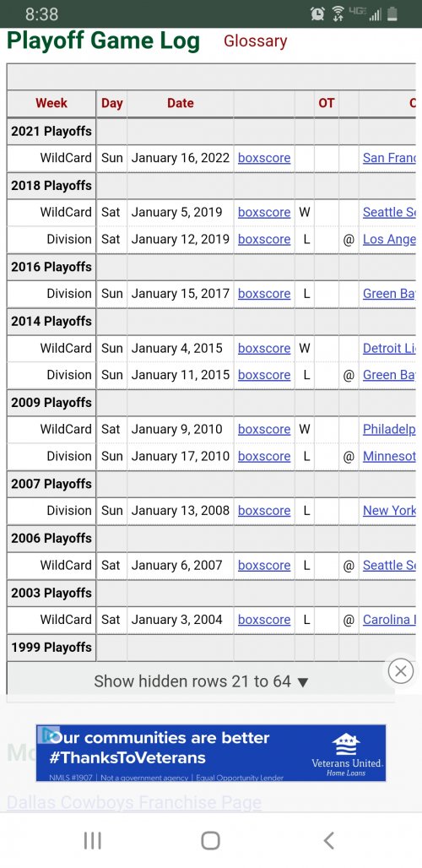Sort table by the OT column header

[x=327, y=103]
